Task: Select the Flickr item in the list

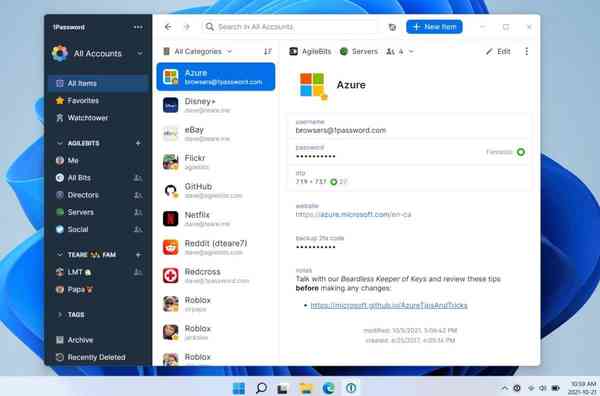Action: click(x=216, y=162)
